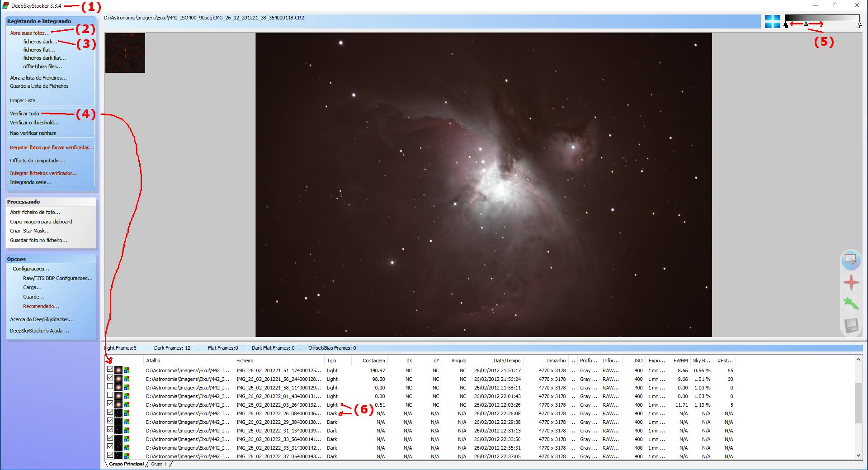Click 'Registar fotos que foram verificadas...'

point(52,147)
